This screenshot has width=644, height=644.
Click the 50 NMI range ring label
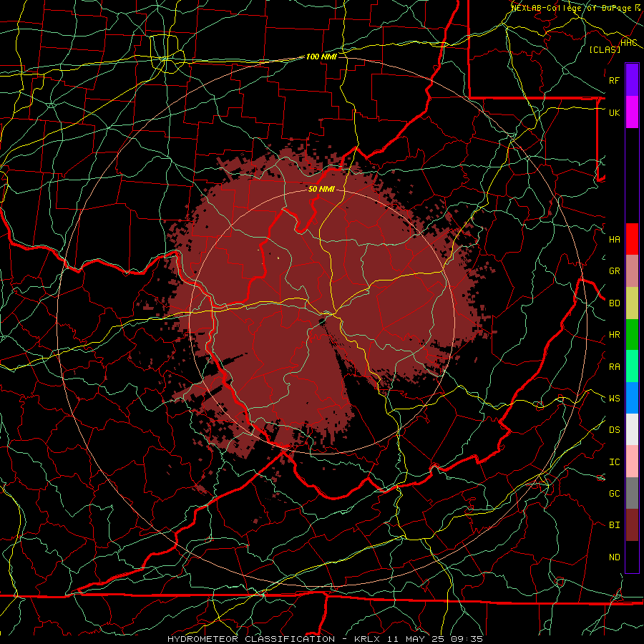tap(321, 190)
